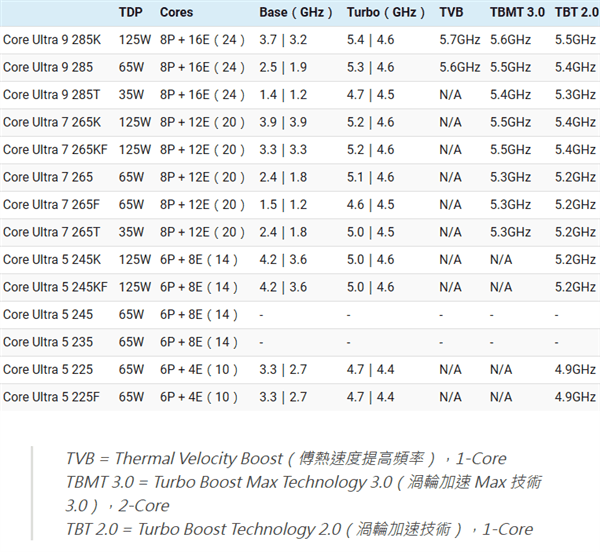The height and width of the screenshot is (552, 600).
Task: Click the Cores column header
Action: coord(176,12)
